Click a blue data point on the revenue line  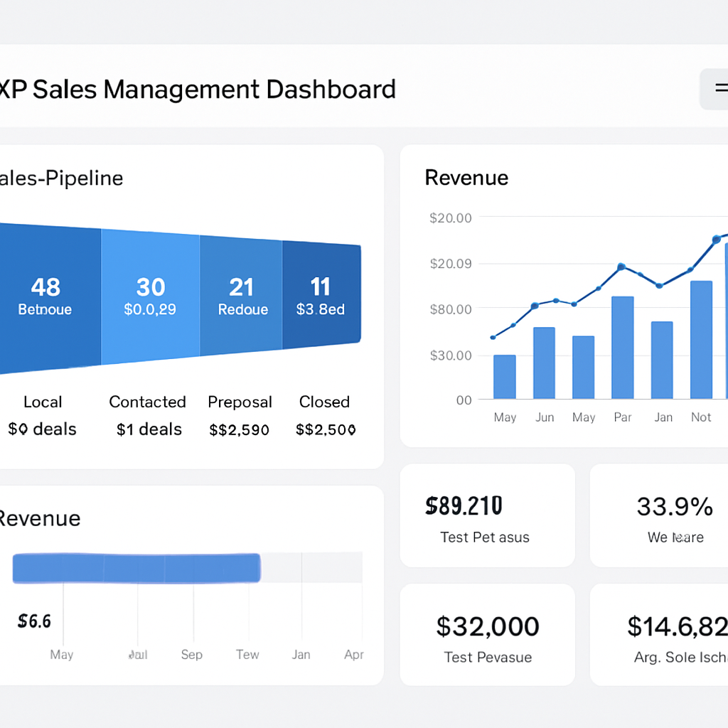(621, 268)
